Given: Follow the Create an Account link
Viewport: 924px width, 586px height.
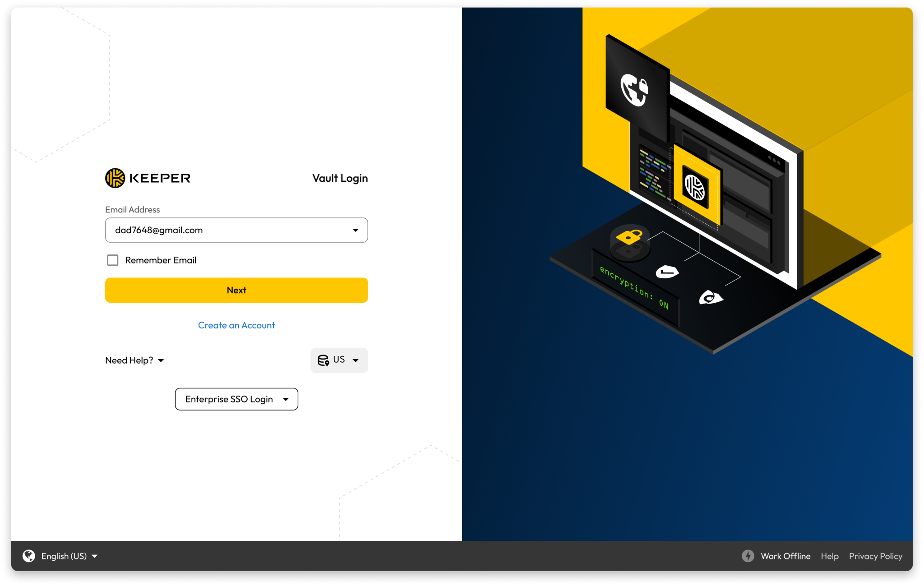Looking at the screenshot, I should click(236, 325).
